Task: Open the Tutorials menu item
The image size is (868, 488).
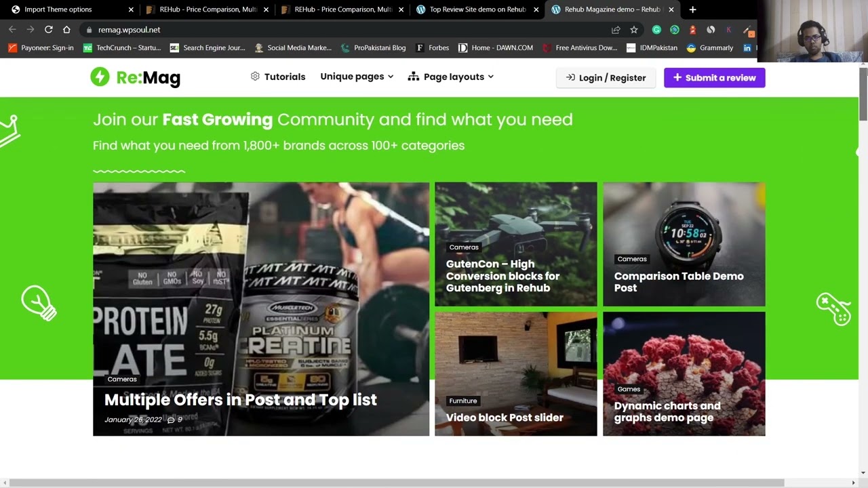Action: pos(278,77)
